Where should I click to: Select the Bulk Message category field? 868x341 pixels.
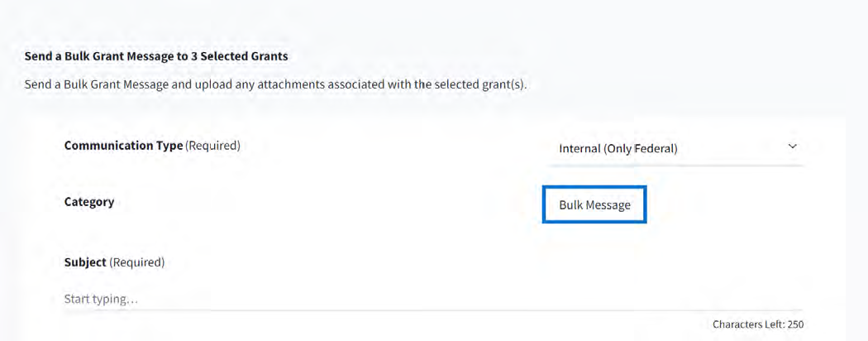(594, 205)
